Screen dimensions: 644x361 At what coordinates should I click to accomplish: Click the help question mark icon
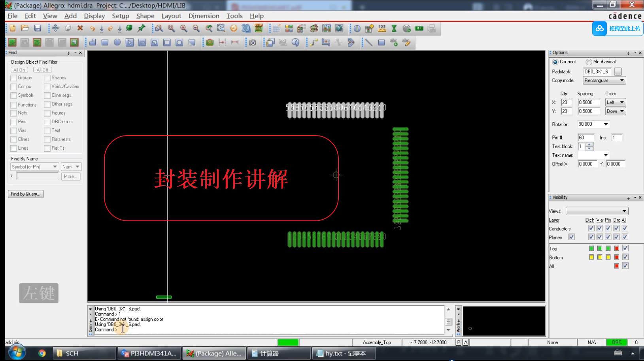coord(295,42)
